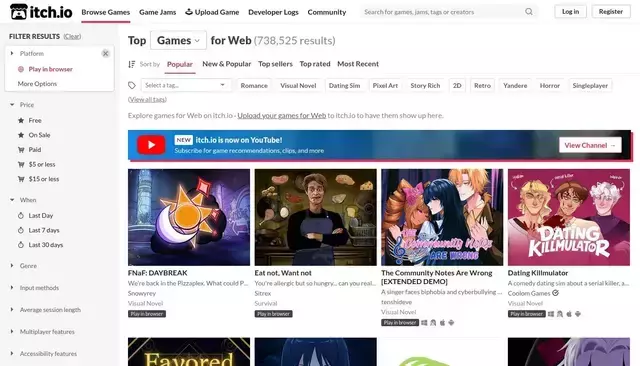Open Dating Killmulator title link
Viewport: 640px width, 366px height.
538,273
